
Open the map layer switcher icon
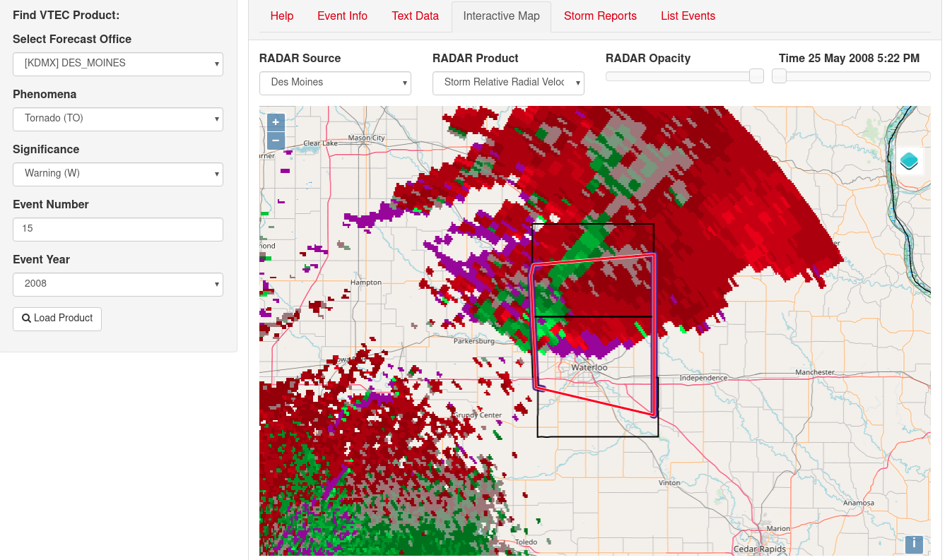pos(909,161)
